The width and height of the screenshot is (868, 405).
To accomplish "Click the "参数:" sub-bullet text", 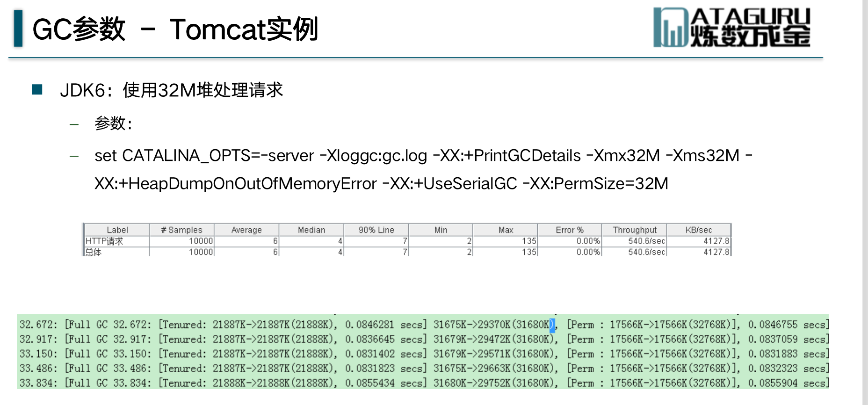I will (114, 123).
